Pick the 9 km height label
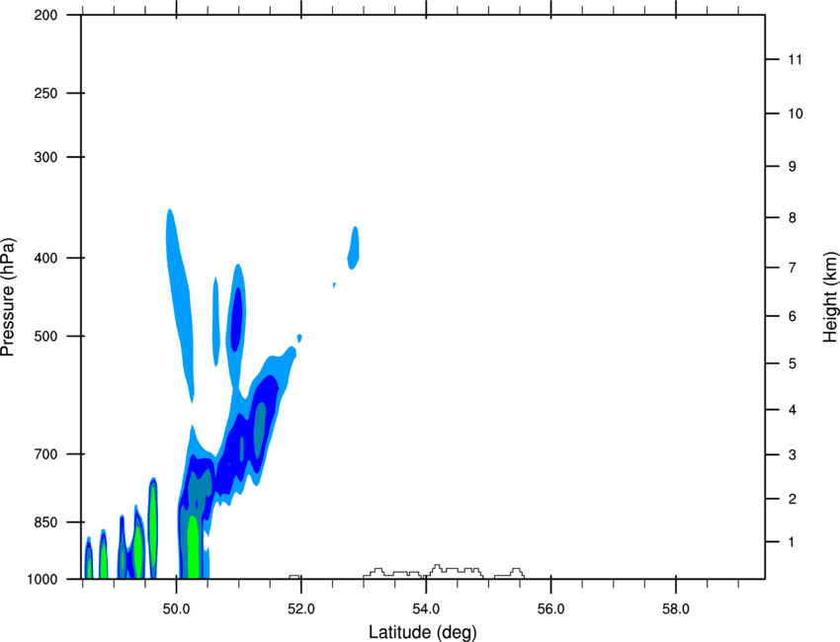This screenshot has width=840, height=642. coord(792,167)
